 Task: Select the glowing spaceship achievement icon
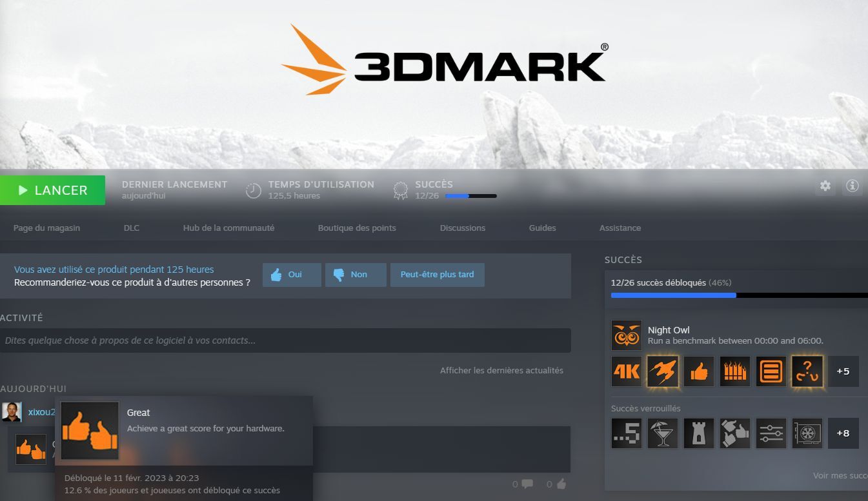click(663, 371)
